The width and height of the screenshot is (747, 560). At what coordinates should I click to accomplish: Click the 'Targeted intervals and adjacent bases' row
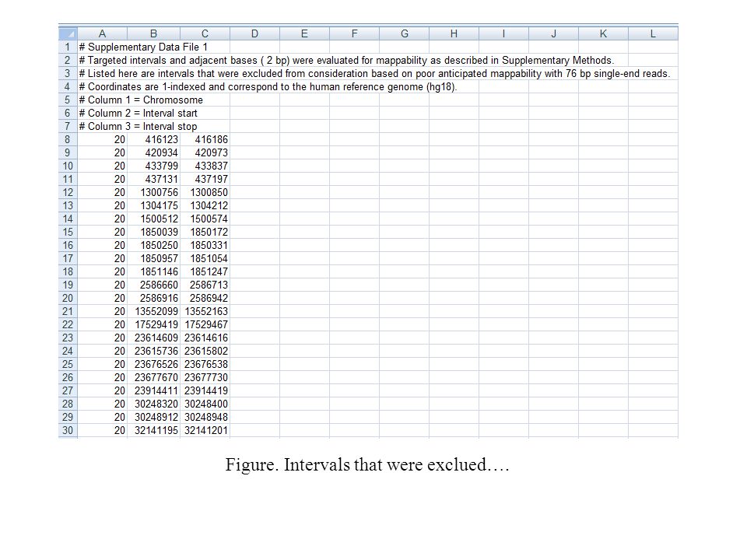346,60
